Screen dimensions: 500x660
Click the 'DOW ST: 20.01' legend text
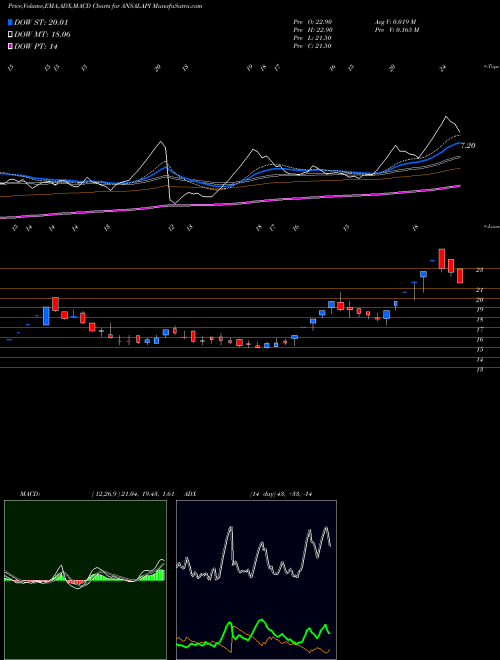[41, 22]
